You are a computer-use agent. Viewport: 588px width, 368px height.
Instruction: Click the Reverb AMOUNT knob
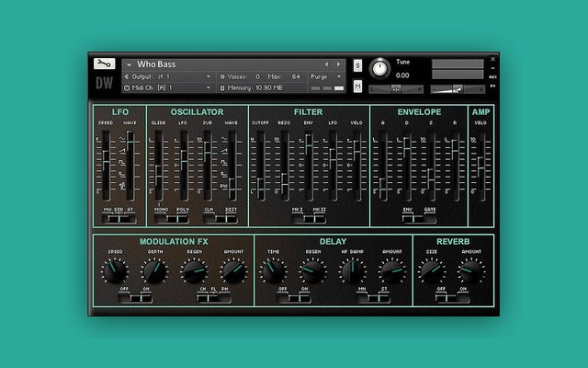point(471,272)
